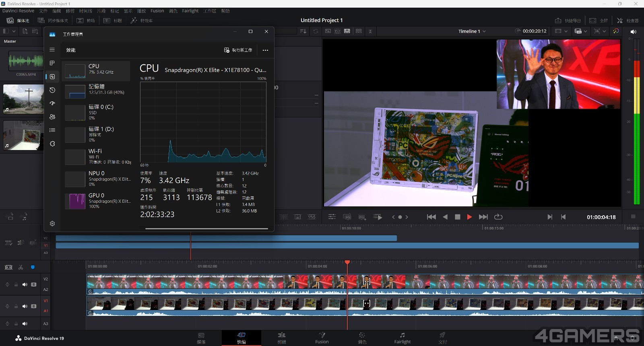This screenshot has width=644, height=346.
Task: Jump to previous clip in viewer transport
Action: 431,217
